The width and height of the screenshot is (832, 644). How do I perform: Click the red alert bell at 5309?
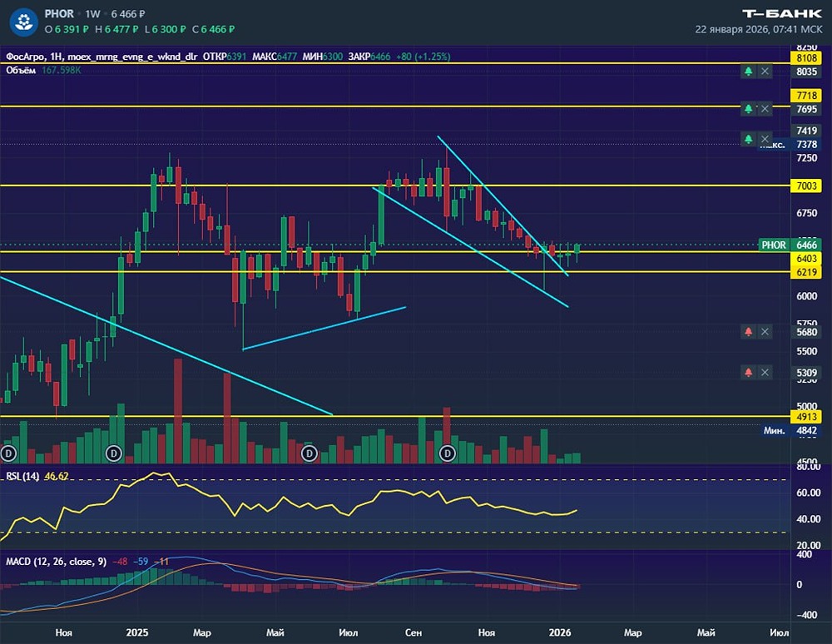pyautogui.click(x=748, y=373)
